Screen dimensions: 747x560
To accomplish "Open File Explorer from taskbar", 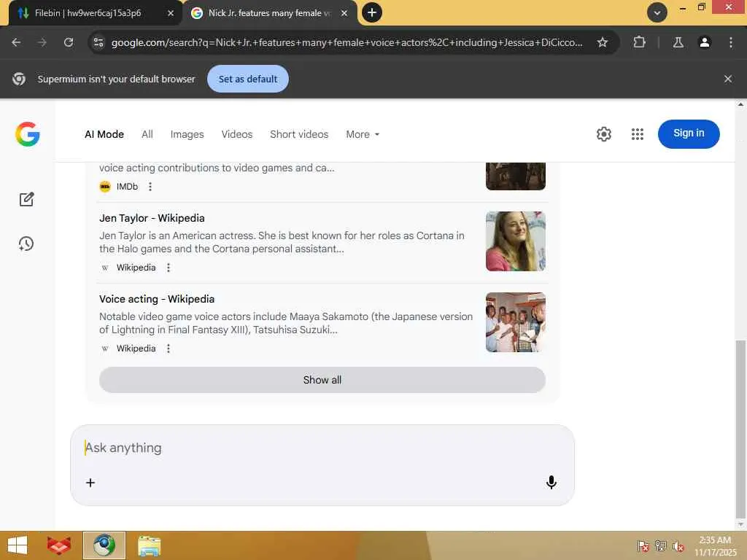I will [x=149, y=545].
